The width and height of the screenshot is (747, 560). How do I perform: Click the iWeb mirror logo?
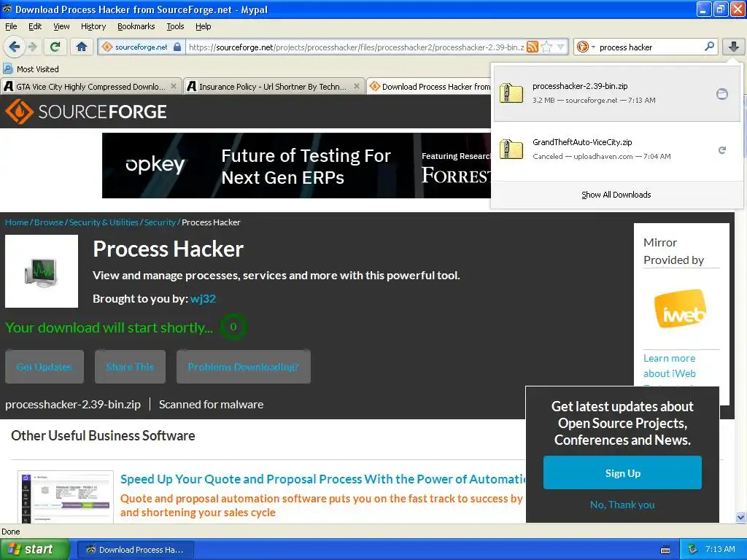tap(681, 309)
